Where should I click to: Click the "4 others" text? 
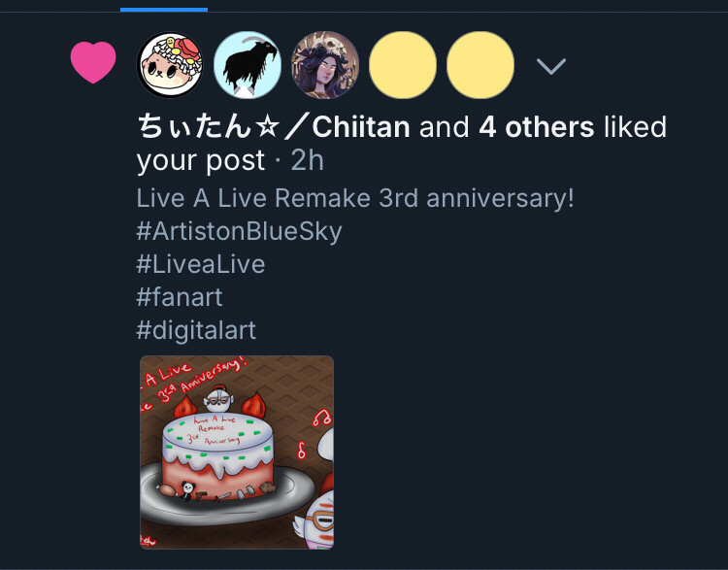point(536,127)
